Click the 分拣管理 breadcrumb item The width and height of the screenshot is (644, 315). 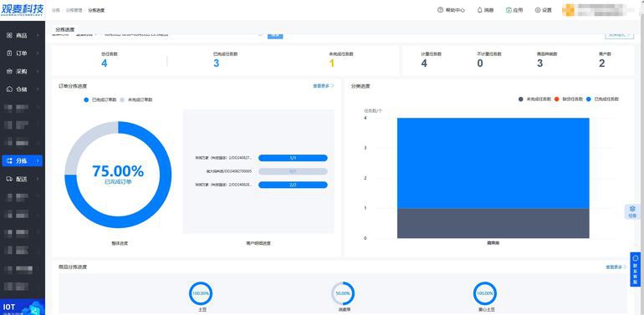tap(74, 10)
